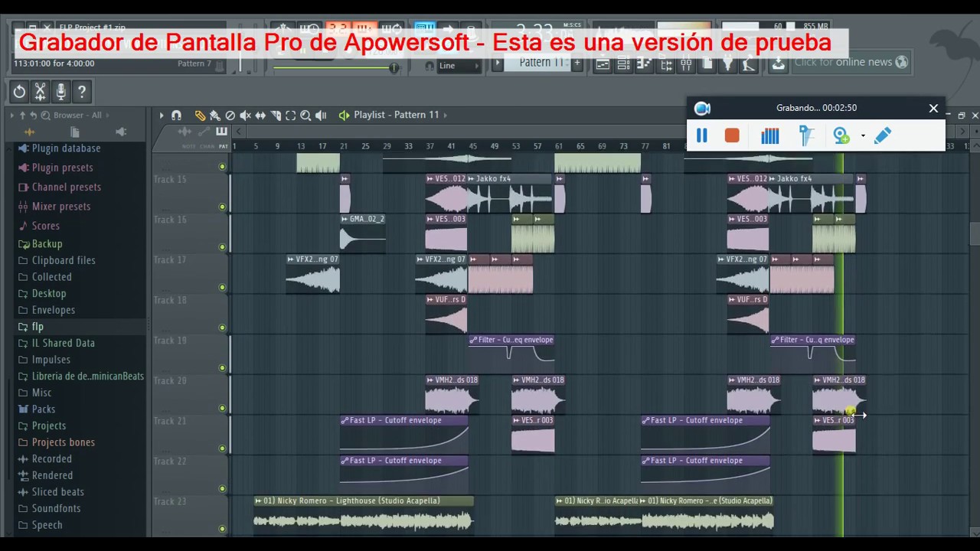This screenshot has height=551, width=980.
Task: Select the Slice tool in playlist toolbar
Action: coord(276,116)
